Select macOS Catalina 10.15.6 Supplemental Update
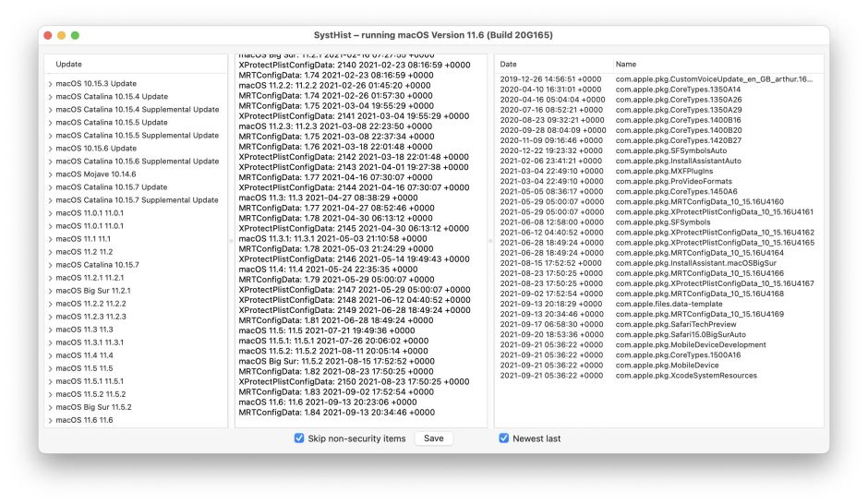Viewport: 868px width, 504px height. pyautogui.click(x=138, y=161)
